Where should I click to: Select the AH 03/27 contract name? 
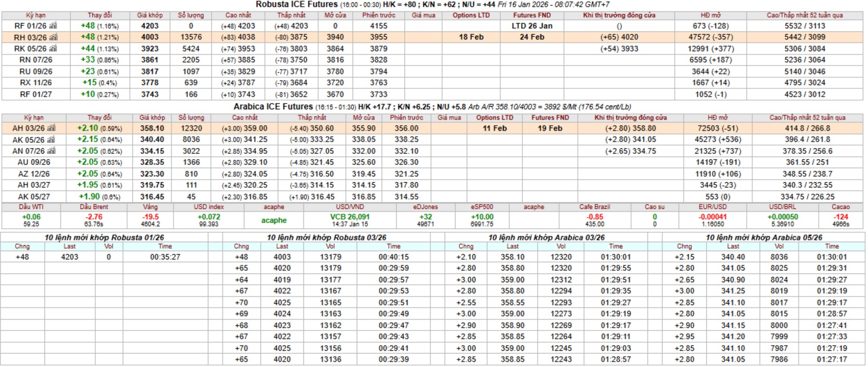[34, 185]
